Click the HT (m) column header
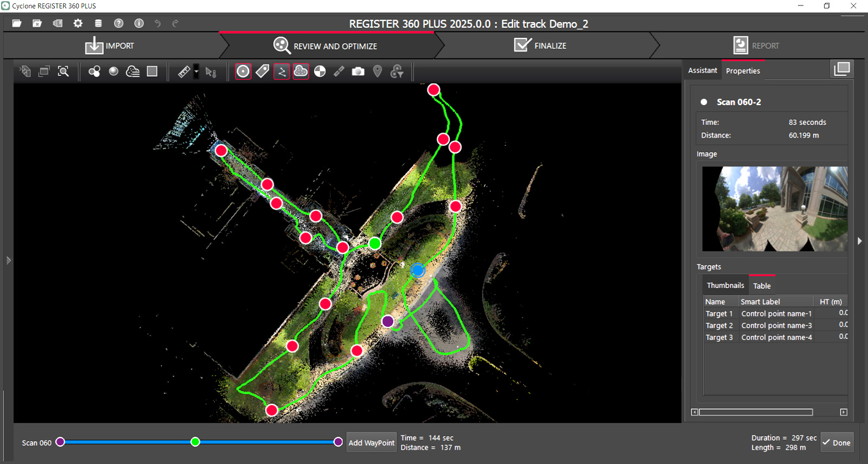The width and height of the screenshot is (868, 464). tap(831, 301)
